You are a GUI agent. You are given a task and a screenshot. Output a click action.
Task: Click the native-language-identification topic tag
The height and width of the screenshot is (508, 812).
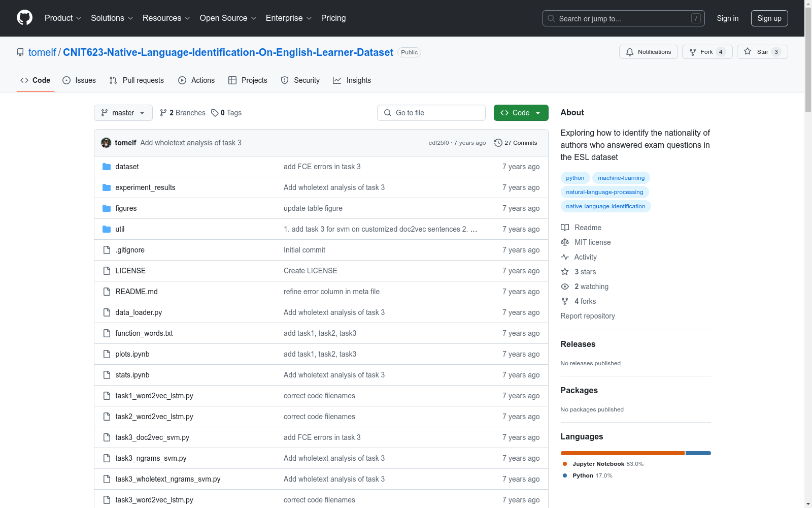(x=605, y=206)
